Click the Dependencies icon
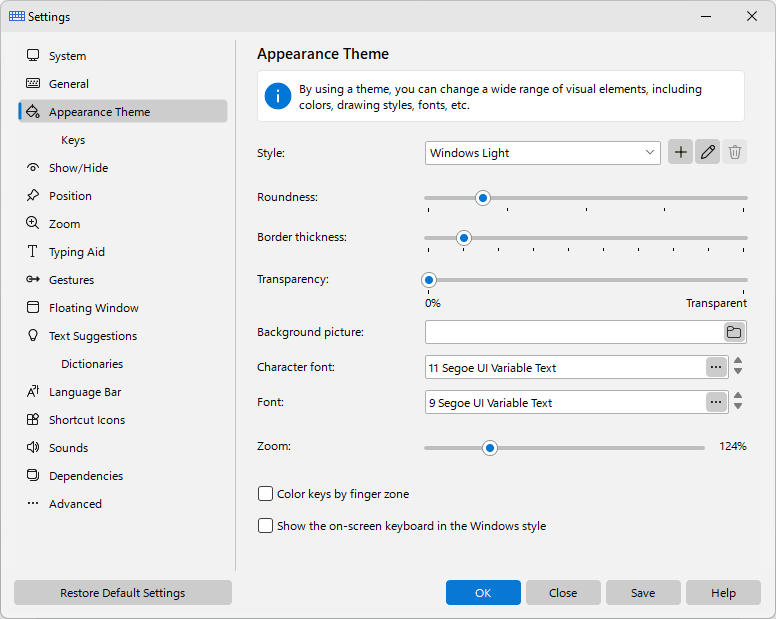The height and width of the screenshot is (619, 776). pos(33,476)
